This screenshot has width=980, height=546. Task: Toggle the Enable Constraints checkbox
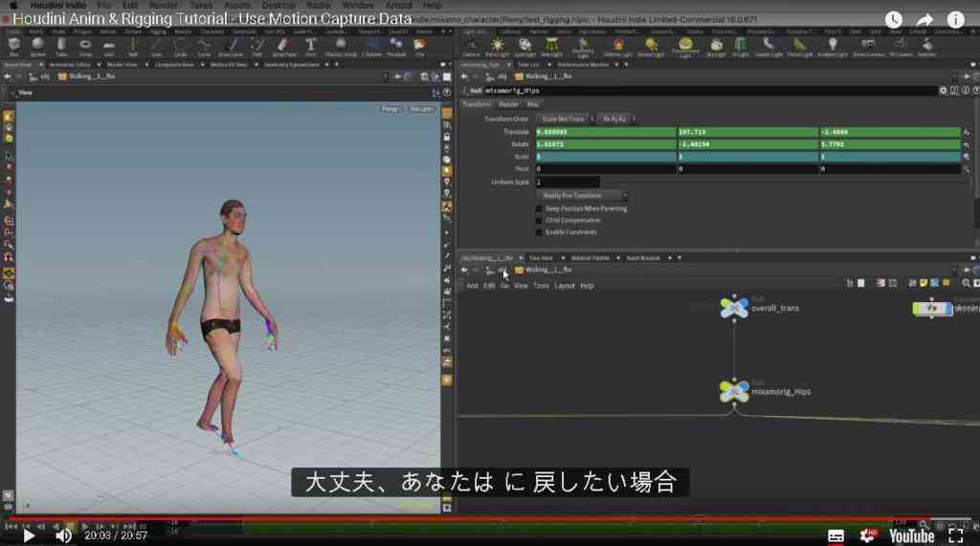pyautogui.click(x=539, y=232)
